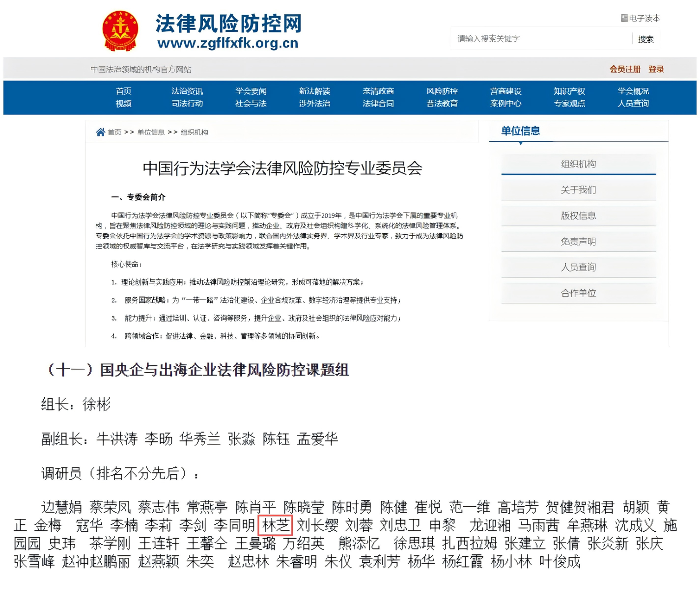Open 会员注册 registration link
The height and width of the screenshot is (601, 700).
coord(625,69)
